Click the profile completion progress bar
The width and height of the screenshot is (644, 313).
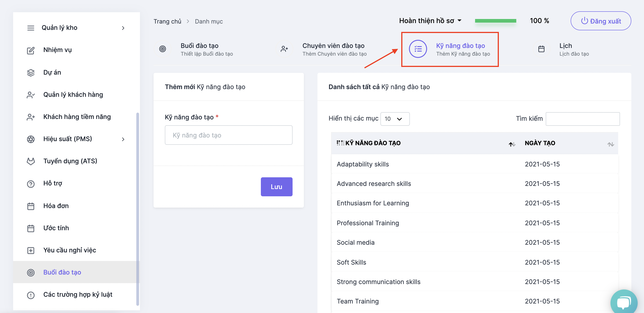coord(495,21)
